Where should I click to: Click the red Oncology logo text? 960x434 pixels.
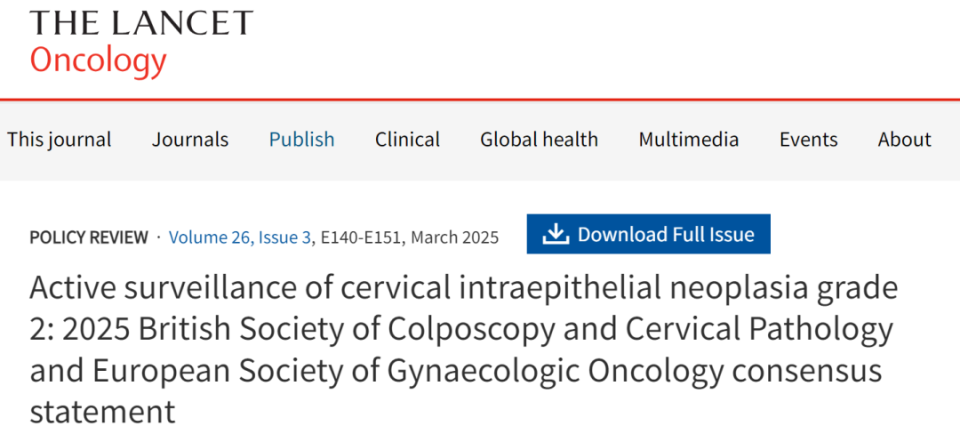coord(98,61)
